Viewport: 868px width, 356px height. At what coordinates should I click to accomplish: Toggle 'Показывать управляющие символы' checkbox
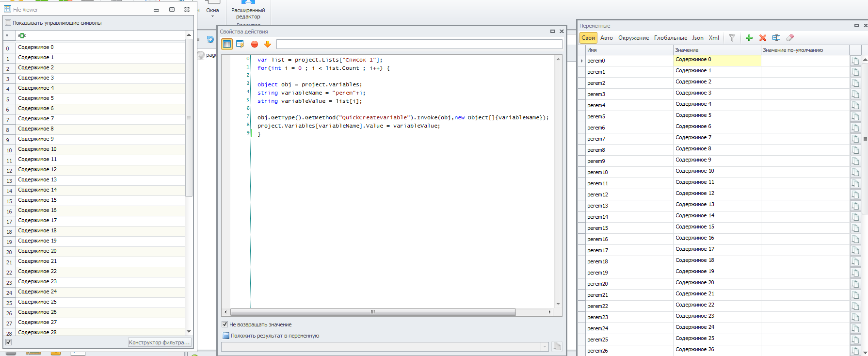8,23
